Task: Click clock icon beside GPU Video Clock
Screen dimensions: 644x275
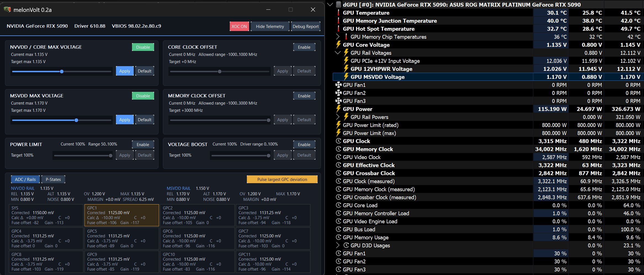Action: click(x=338, y=157)
